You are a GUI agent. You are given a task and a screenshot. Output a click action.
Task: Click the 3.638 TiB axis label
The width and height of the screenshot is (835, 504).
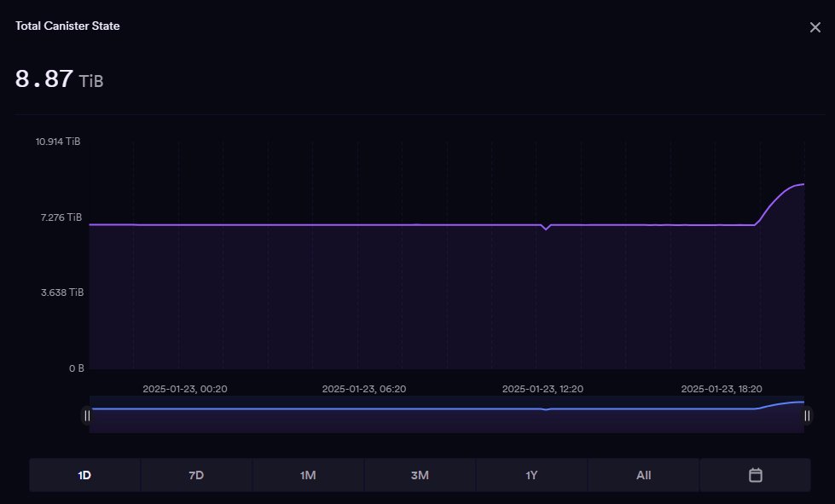(62, 293)
